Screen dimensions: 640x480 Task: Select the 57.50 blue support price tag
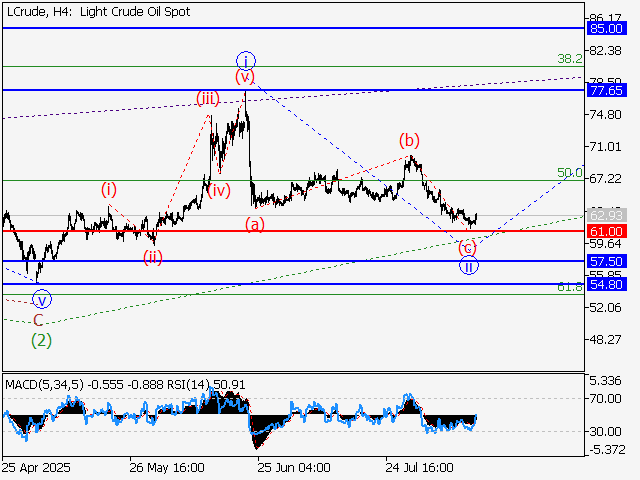pos(607,260)
